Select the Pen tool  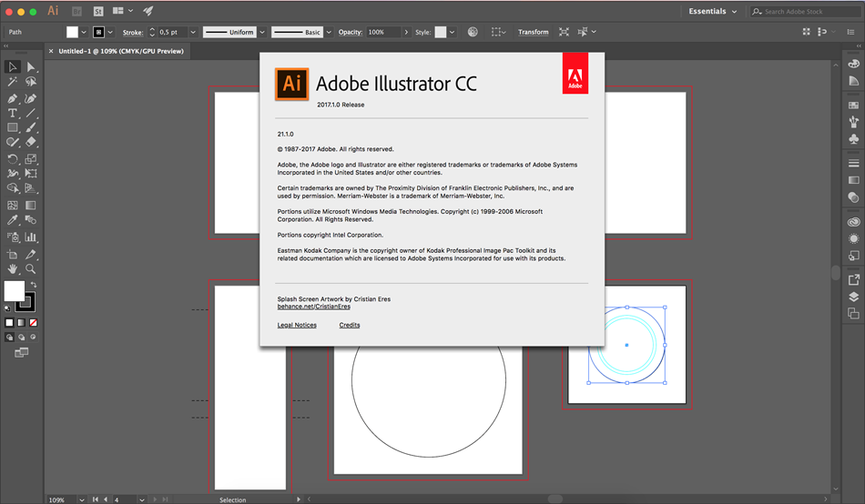(x=12, y=98)
